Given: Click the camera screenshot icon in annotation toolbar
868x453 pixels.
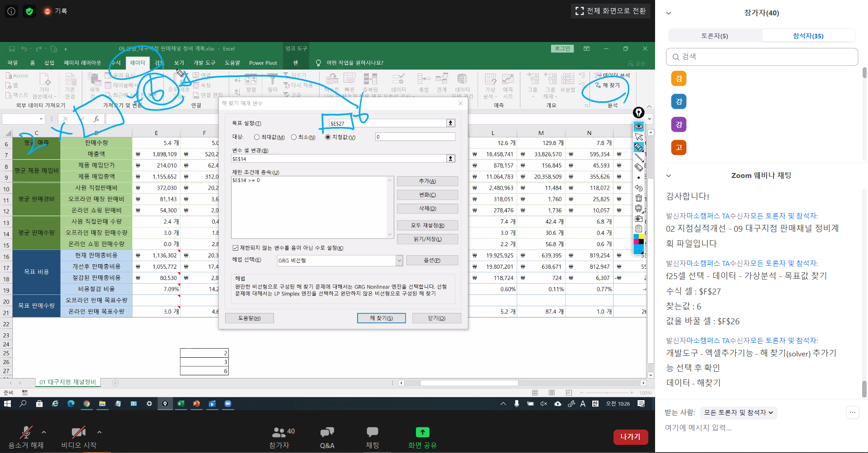Looking at the screenshot, I should (638, 219).
